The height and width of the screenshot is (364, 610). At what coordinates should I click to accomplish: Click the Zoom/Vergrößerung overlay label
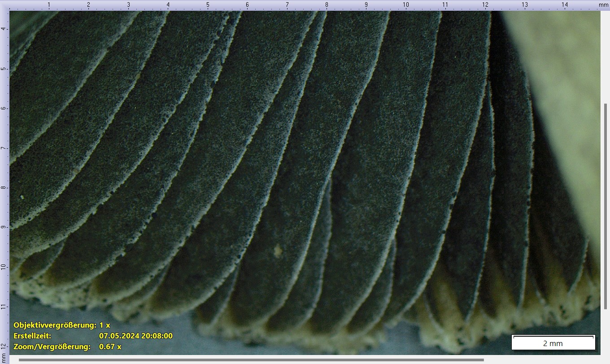tap(52, 347)
